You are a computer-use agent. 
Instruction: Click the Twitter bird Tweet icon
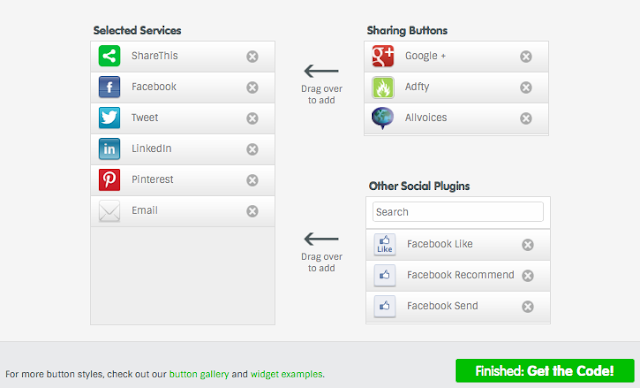109,118
